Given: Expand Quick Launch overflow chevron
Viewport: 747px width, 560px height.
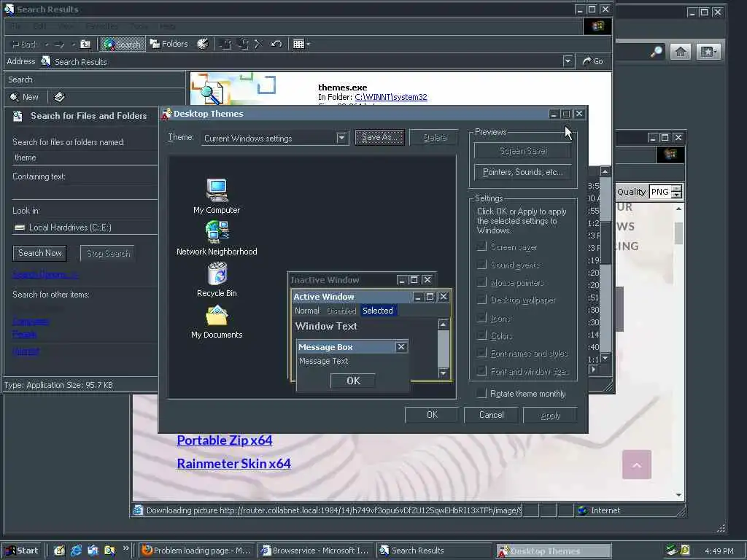Looking at the screenshot, I should click(125, 548).
